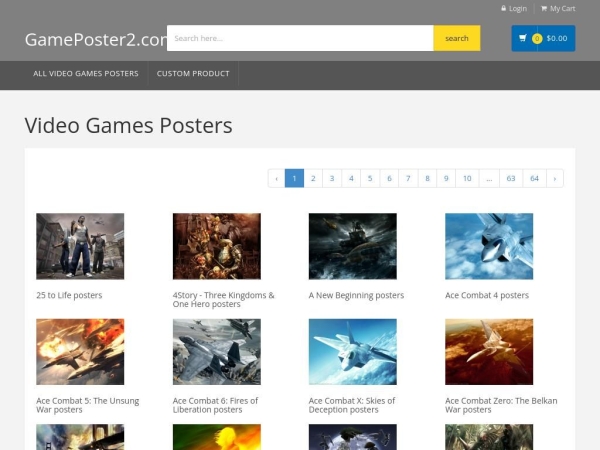Open Ace Combat X Skies of Deception thumbnail

tap(353, 352)
